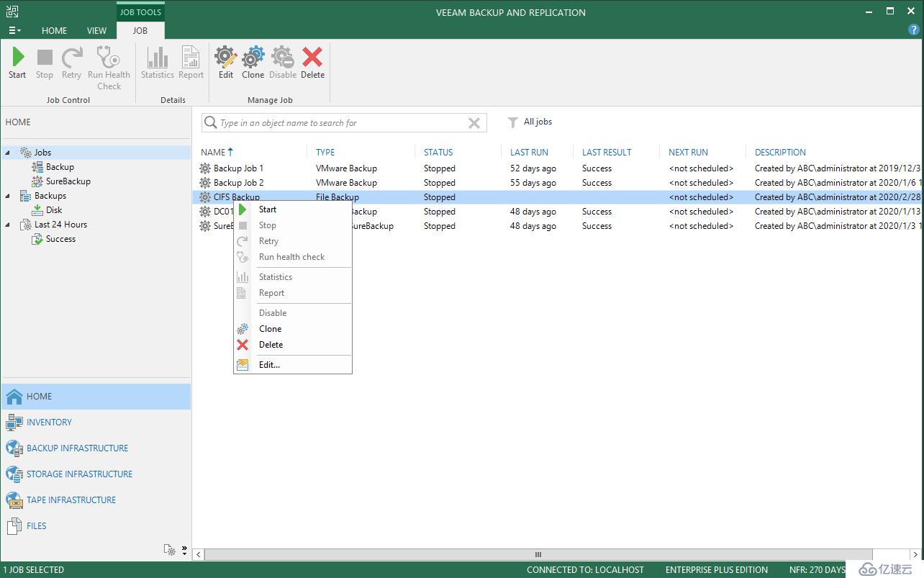Open Statistics in the ribbon
This screenshot has height=578, width=924.
pyautogui.click(x=158, y=58)
